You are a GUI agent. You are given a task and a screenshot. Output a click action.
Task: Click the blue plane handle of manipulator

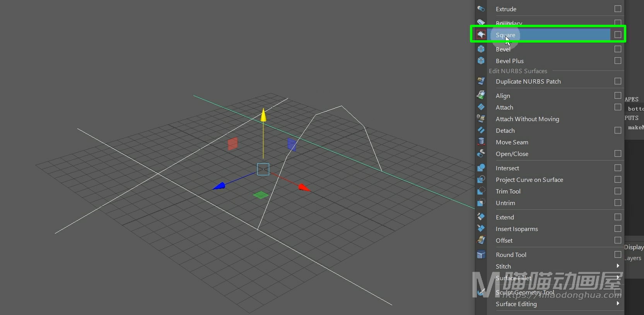292,145
